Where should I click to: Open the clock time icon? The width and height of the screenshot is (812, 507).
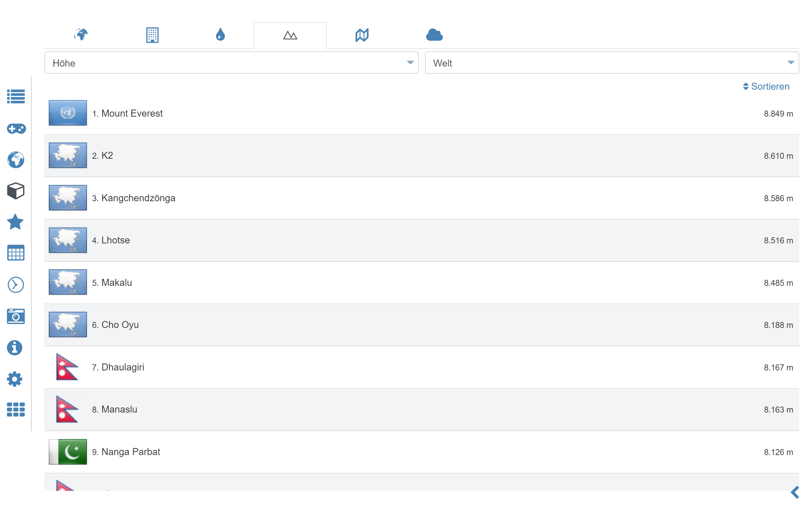click(16, 285)
